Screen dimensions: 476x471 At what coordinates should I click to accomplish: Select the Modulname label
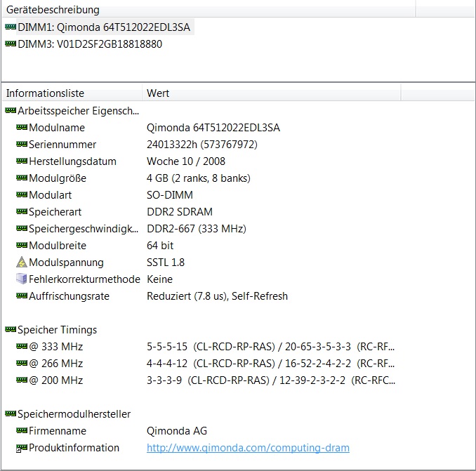pyautogui.click(x=57, y=128)
